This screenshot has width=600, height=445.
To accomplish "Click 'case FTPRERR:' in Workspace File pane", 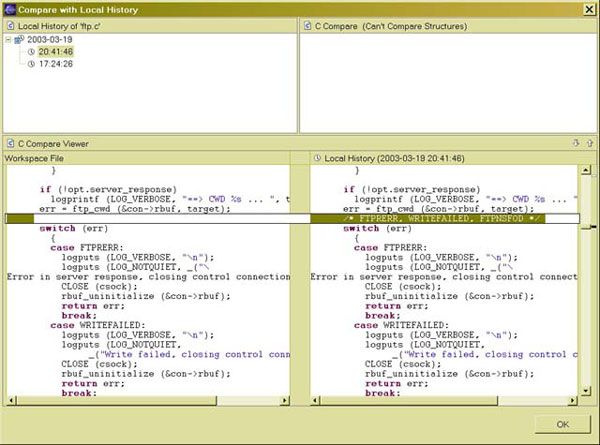I will 87,248.
